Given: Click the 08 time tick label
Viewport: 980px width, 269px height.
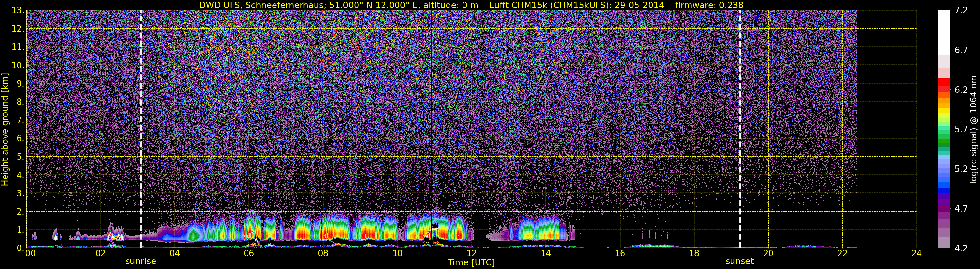Looking at the screenshot, I should [323, 254].
